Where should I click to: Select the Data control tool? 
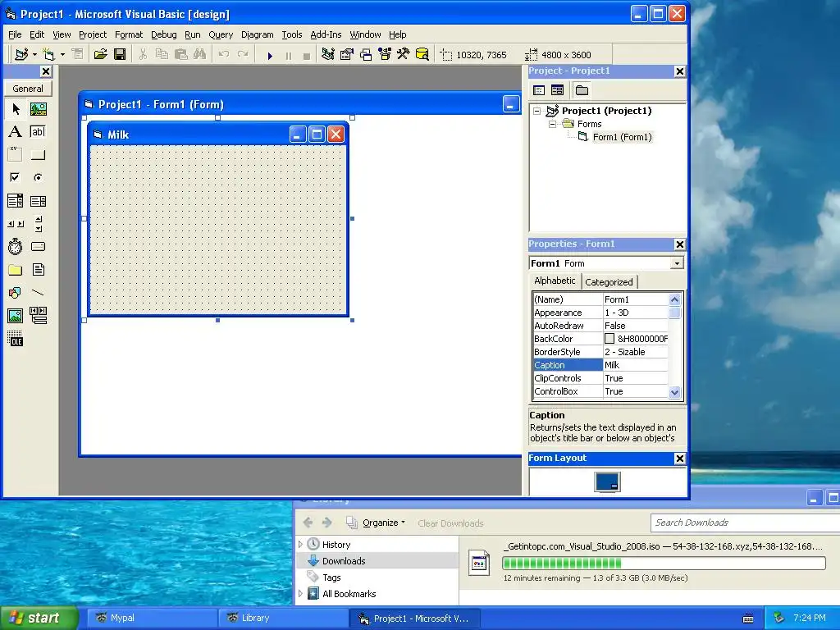[x=38, y=316]
